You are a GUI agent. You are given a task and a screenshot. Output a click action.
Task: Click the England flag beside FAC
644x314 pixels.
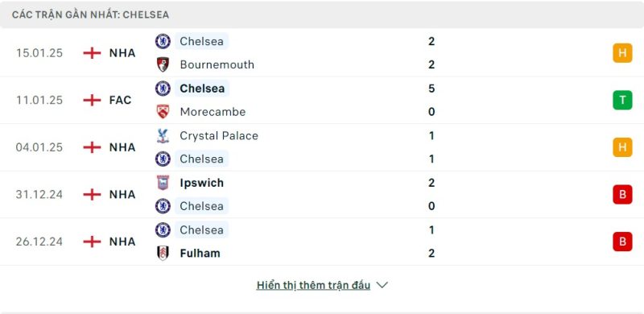pos(92,100)
